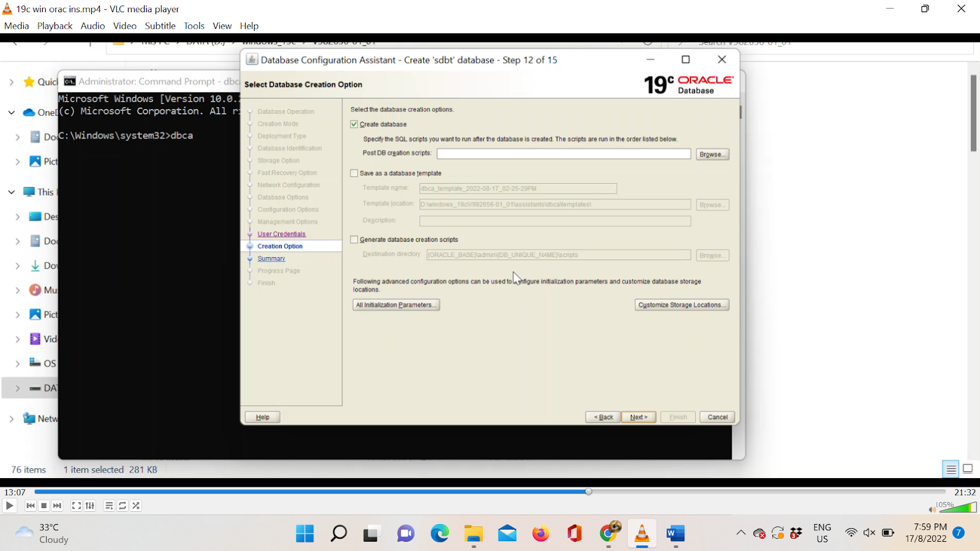Go to the User Credentials step
Screen dimensions: 980x551
click(282, 234)
